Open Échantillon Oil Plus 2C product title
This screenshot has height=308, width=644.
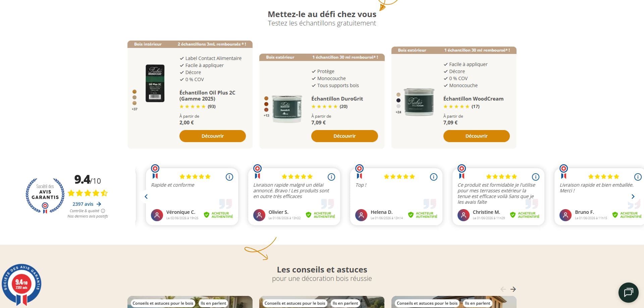[207, 96]
